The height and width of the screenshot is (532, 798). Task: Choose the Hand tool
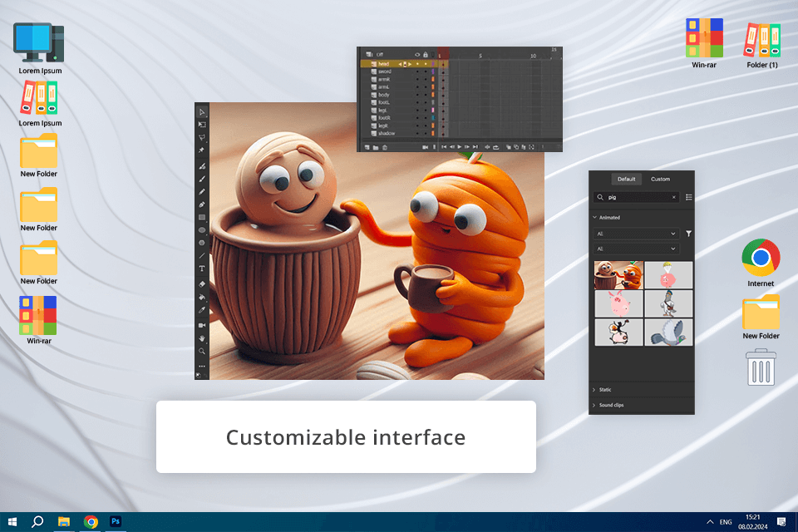click(x=202, y=337)
